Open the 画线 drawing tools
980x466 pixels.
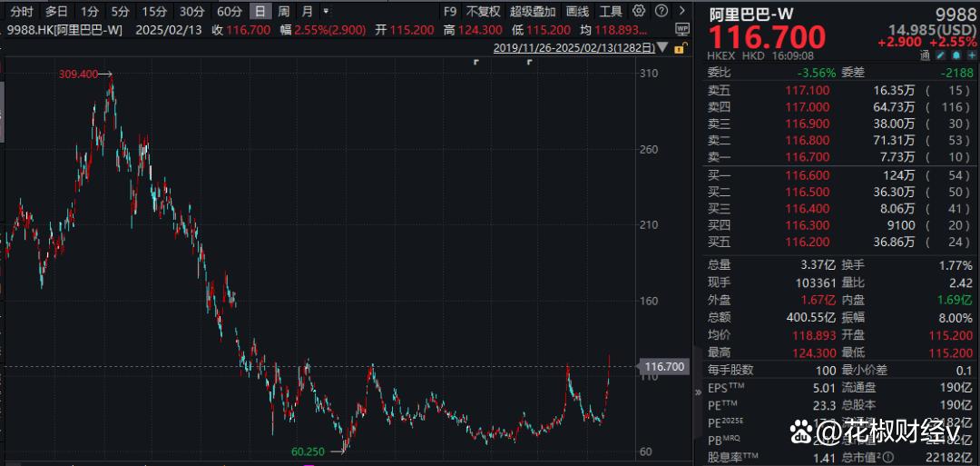577,11
